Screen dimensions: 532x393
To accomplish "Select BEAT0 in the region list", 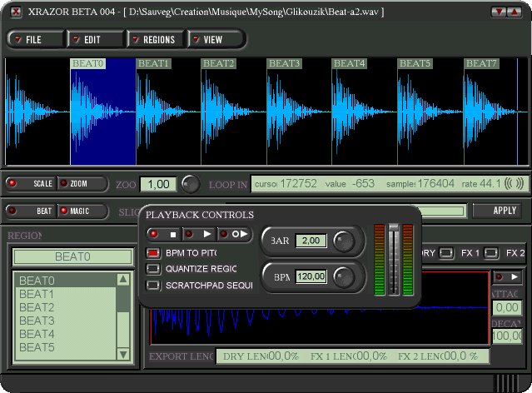I will tap(67, 281).
